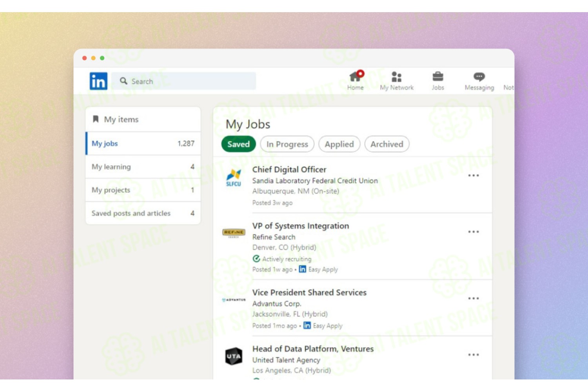The image size is (588, 392).
Task: Click Refine Search company name
Action: coord(274,237)
